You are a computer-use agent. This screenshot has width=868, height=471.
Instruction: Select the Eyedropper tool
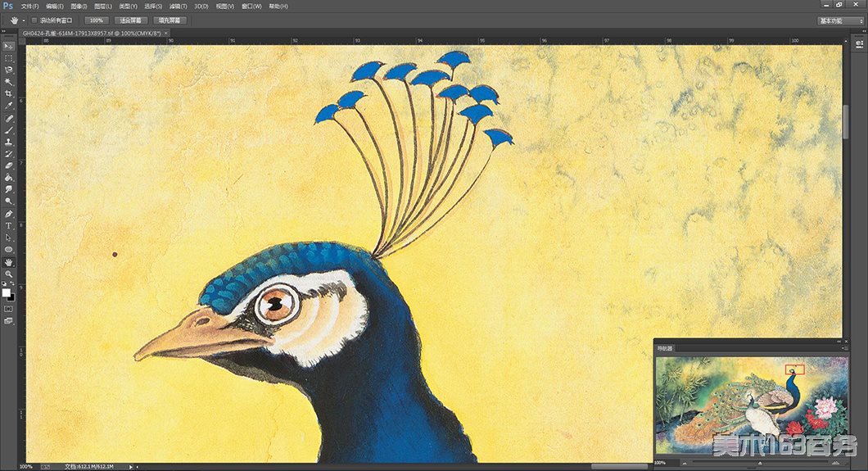click(x=8, y=105)
